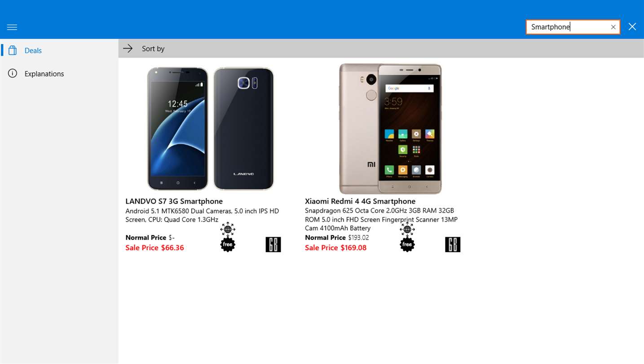This screenshot has width=644, height=364.
Task: Click LANDVO free worldwide shipping badge
Action: tap(228, 237)
